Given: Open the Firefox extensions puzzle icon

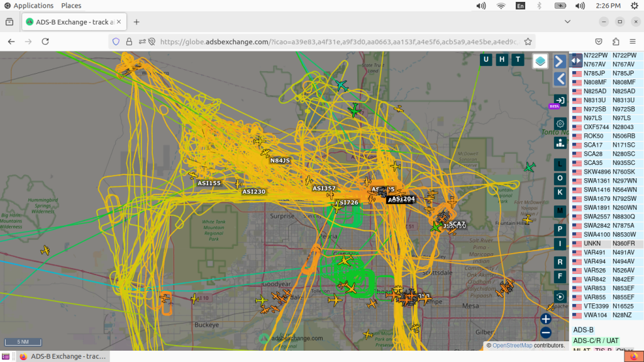Looking at the screenshot, I should click(x=616, y=42).
